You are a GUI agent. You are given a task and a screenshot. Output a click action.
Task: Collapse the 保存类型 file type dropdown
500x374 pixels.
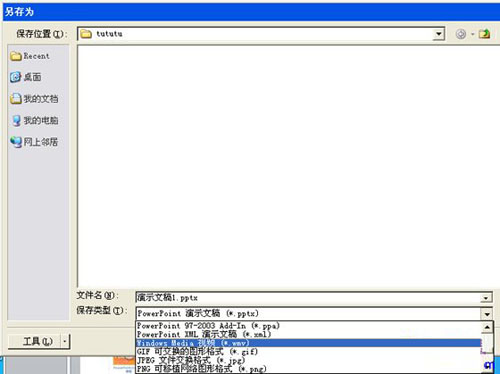click(487, 314)
